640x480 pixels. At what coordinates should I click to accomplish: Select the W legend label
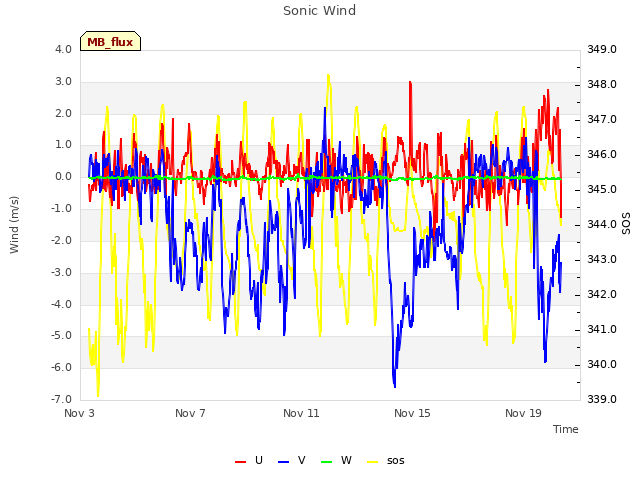coord(346,460)
